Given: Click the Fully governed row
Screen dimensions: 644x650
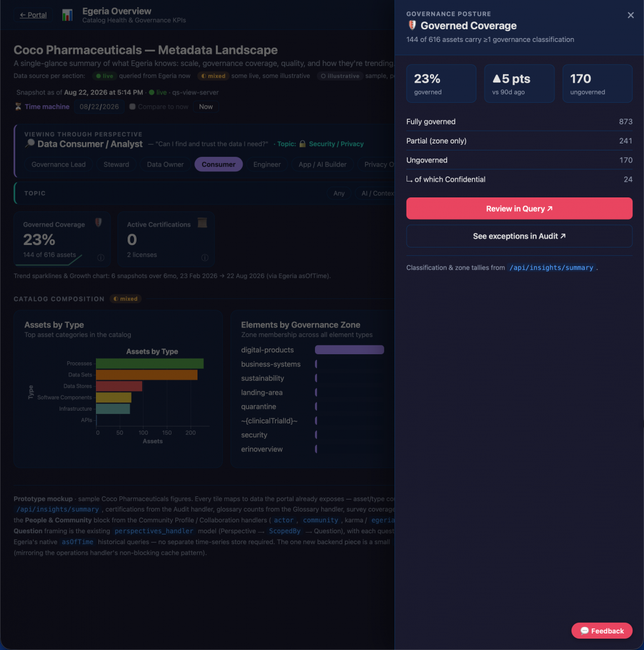Looking at the screenshot, I should (x=519, y=121).
